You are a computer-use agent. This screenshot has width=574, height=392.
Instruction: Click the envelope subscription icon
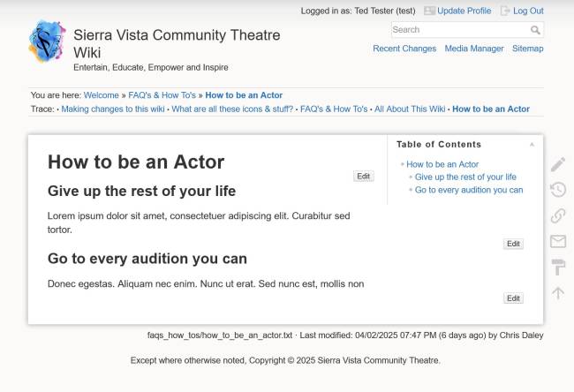(557, 241)
